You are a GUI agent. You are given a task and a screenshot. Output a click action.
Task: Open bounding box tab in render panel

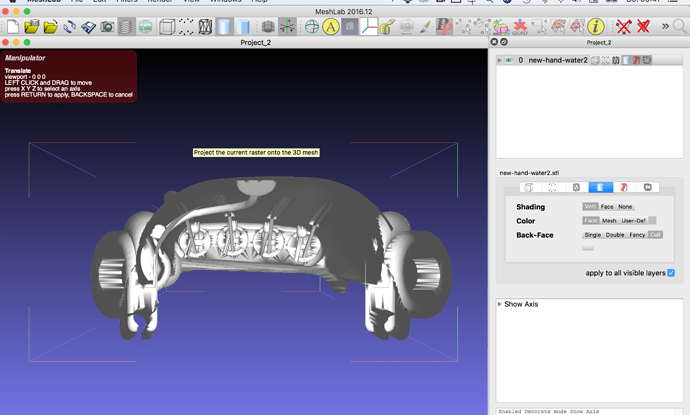(529, 187)
